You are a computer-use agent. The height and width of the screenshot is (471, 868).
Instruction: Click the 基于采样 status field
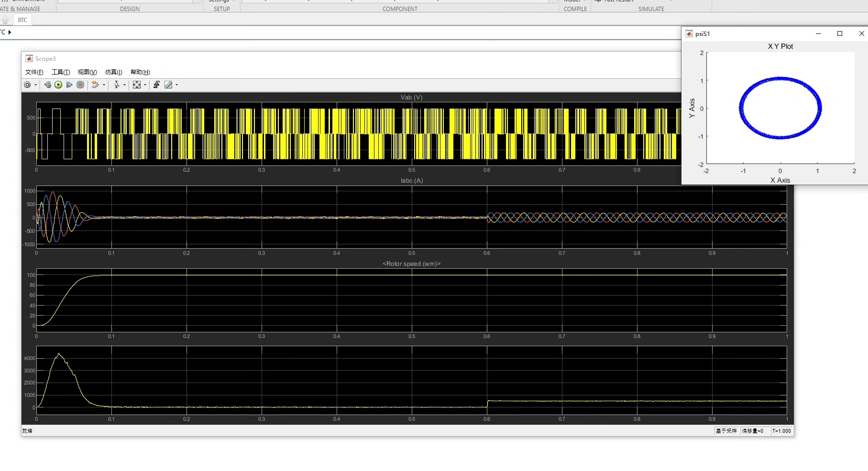click(726, 431)
